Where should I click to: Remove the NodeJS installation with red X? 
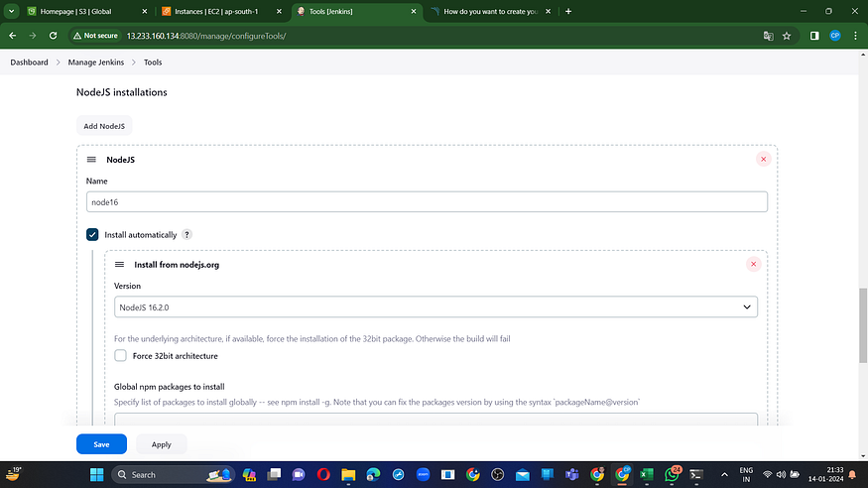[x=764, y=160]
